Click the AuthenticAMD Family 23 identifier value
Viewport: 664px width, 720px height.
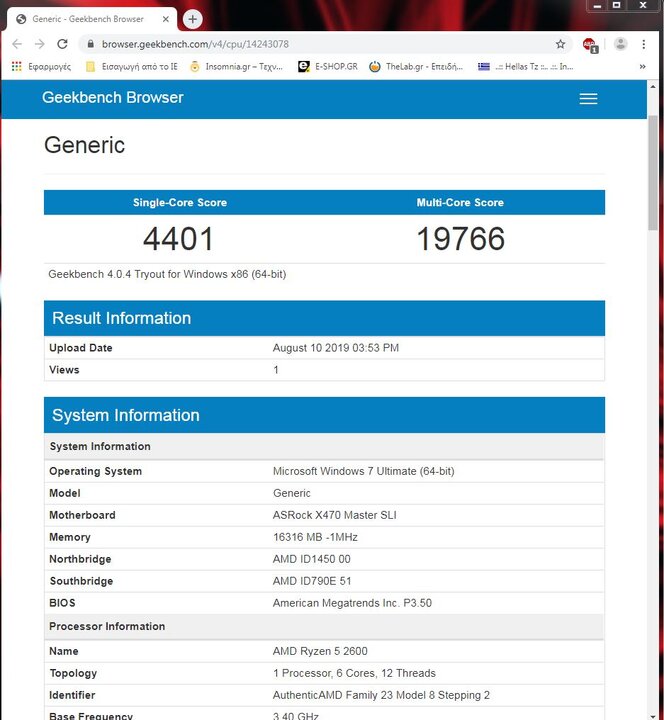pos(381,695)
